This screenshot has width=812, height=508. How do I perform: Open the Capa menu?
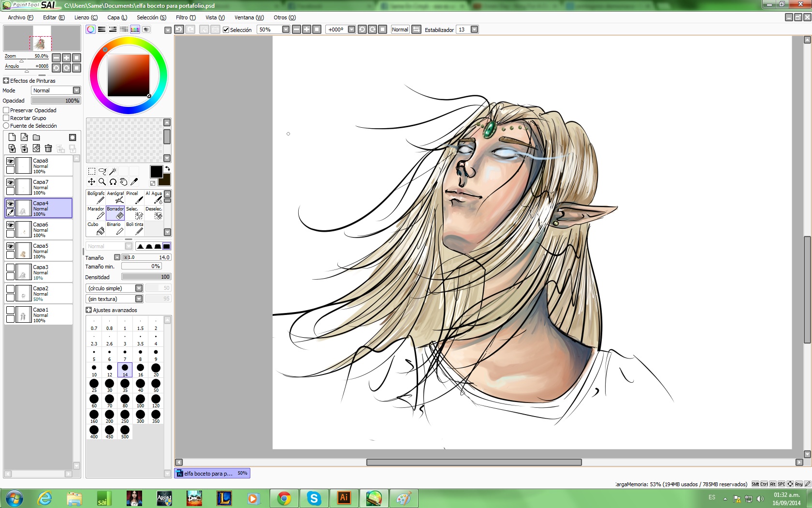[117, 17]
